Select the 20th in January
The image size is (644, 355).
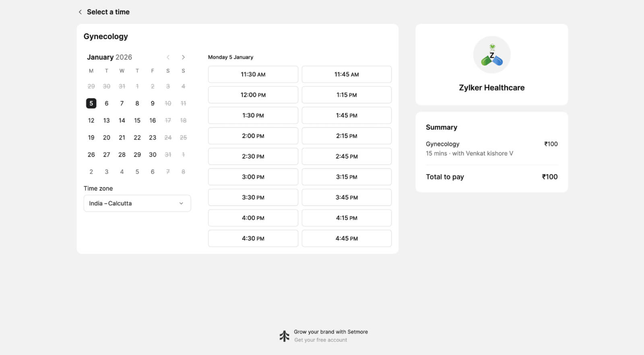click(x=107, y=138)
